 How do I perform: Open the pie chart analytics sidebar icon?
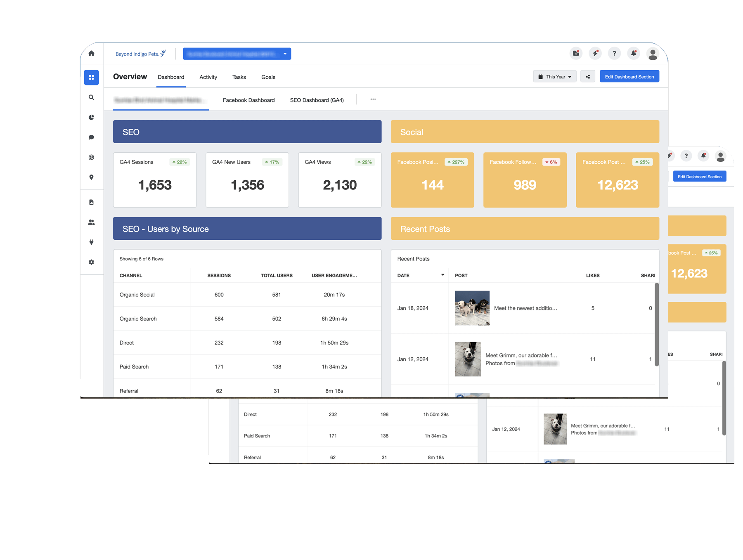(x=91, y=117)
